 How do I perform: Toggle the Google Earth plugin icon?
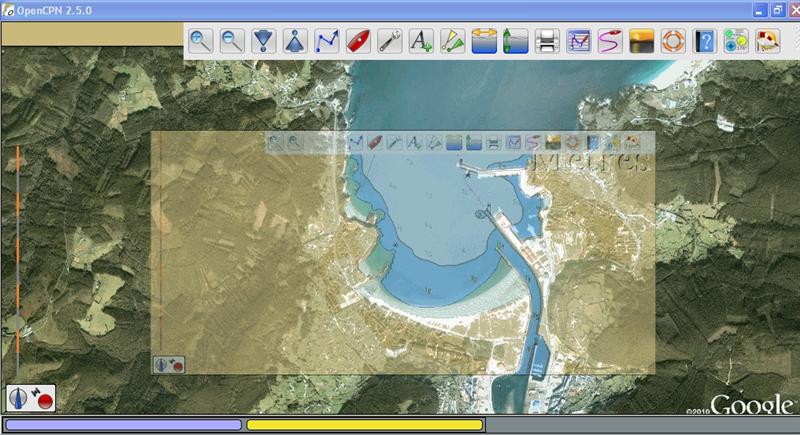(768, 41)
